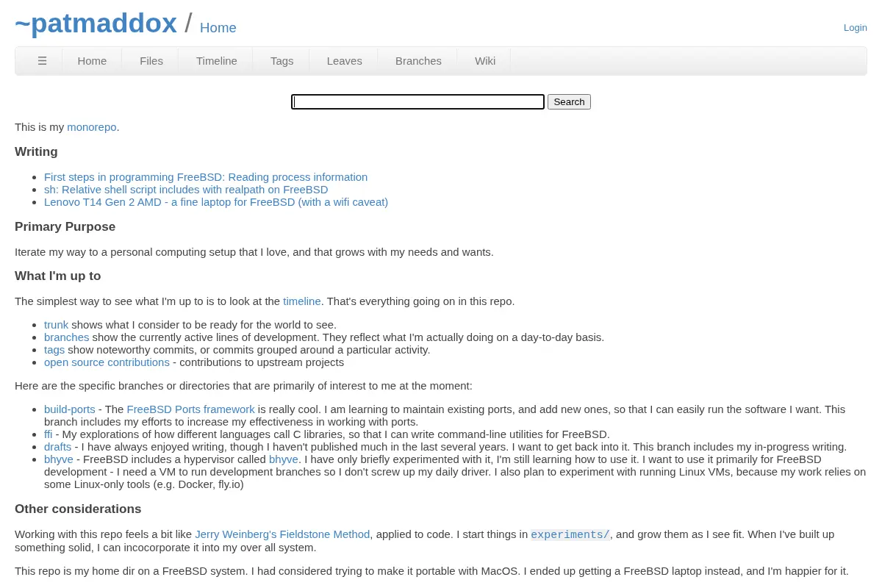Open the ffi branch link

[48, 434]
